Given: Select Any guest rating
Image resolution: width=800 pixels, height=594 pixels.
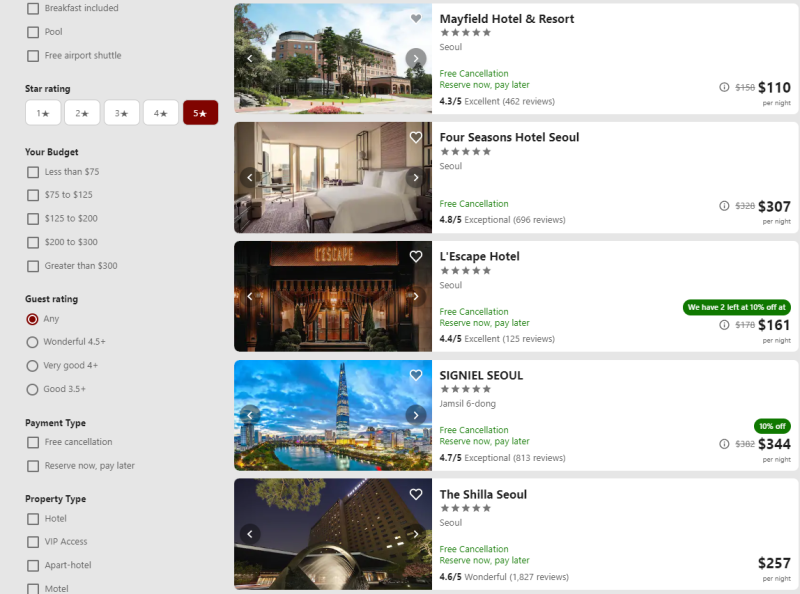Looking at the screenshot, I should tap(32, 319).
